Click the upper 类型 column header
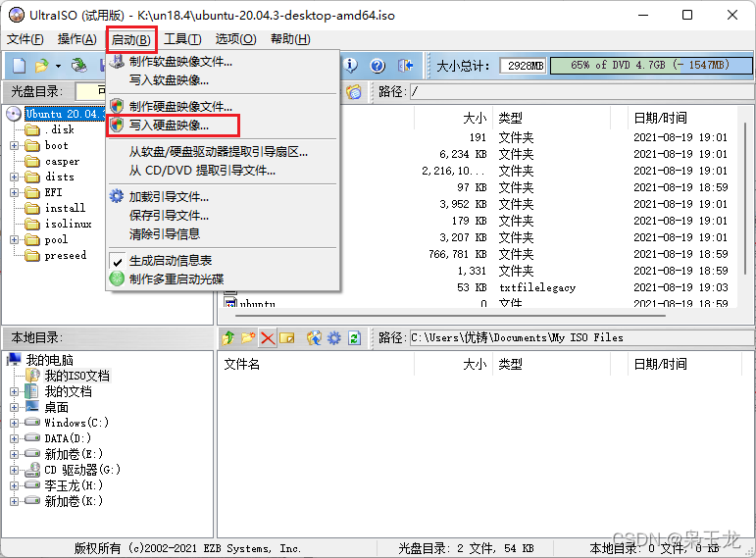 click(x=510, y=118)
